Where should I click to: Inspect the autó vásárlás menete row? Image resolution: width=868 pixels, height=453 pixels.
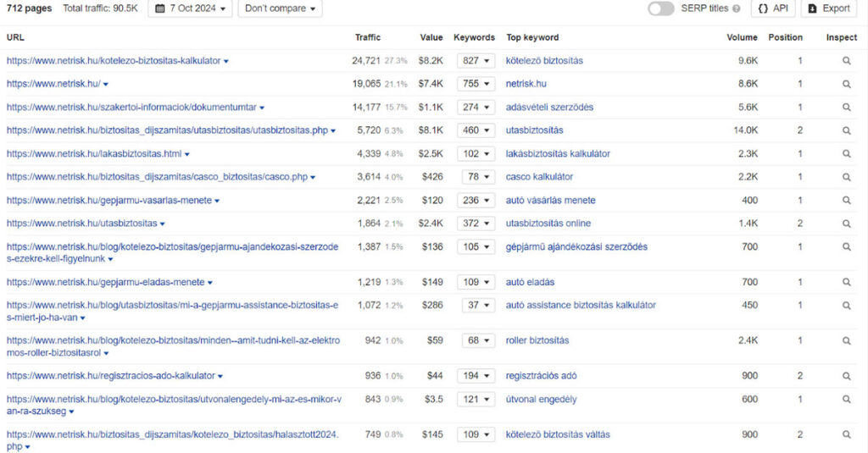(847, 200)
